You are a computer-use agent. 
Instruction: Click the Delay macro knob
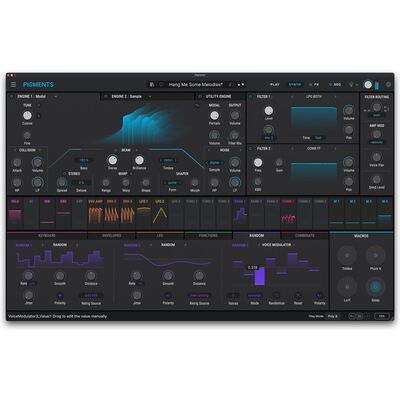point(375,287)
